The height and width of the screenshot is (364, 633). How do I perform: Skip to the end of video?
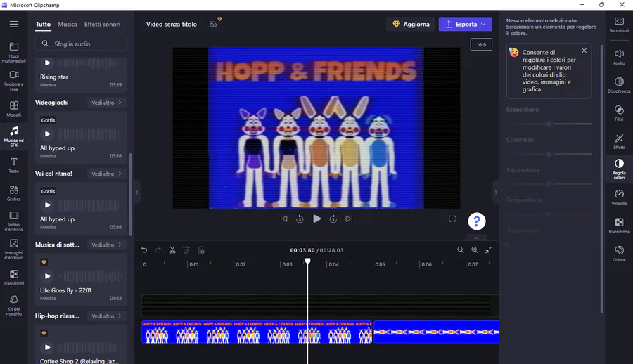[349, 219]
